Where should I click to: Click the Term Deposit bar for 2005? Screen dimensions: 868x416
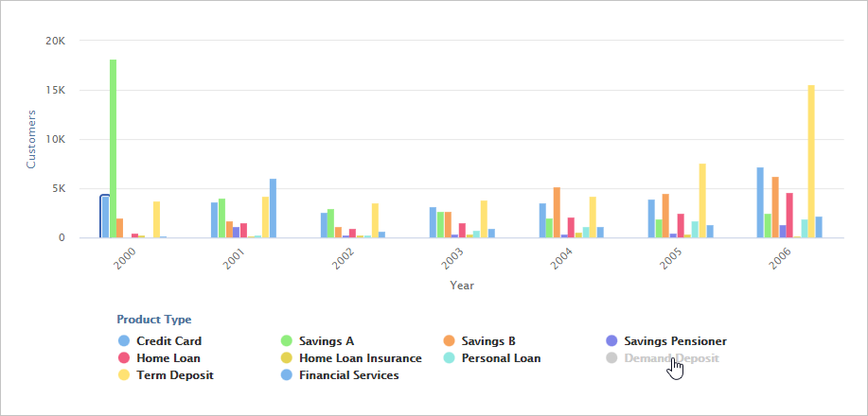(702, 200)
